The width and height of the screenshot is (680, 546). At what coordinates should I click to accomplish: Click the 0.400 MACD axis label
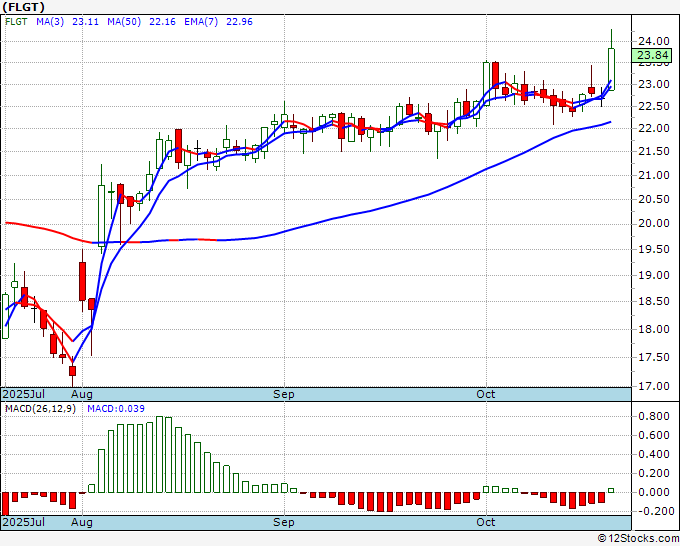pyautogui.click(x=654, y=454)
